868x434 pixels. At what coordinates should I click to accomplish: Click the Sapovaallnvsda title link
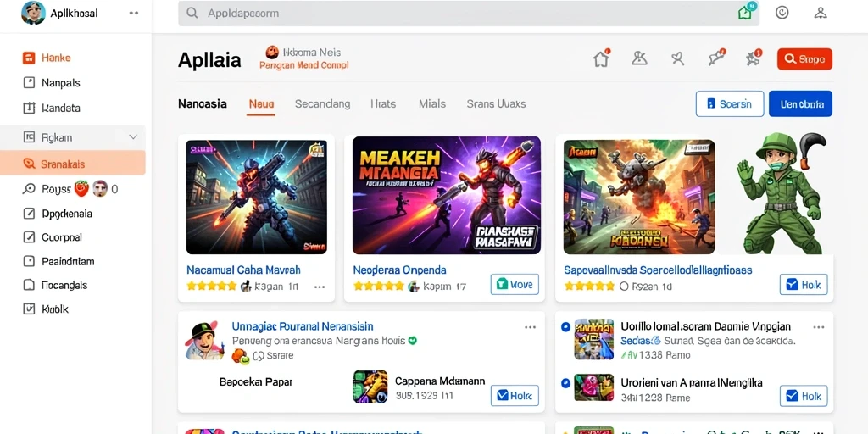coord(658,270)
